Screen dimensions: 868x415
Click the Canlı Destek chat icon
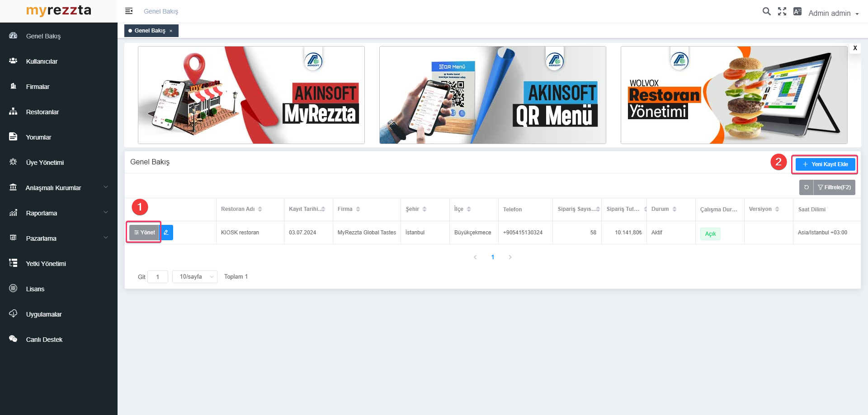[13, 339]
